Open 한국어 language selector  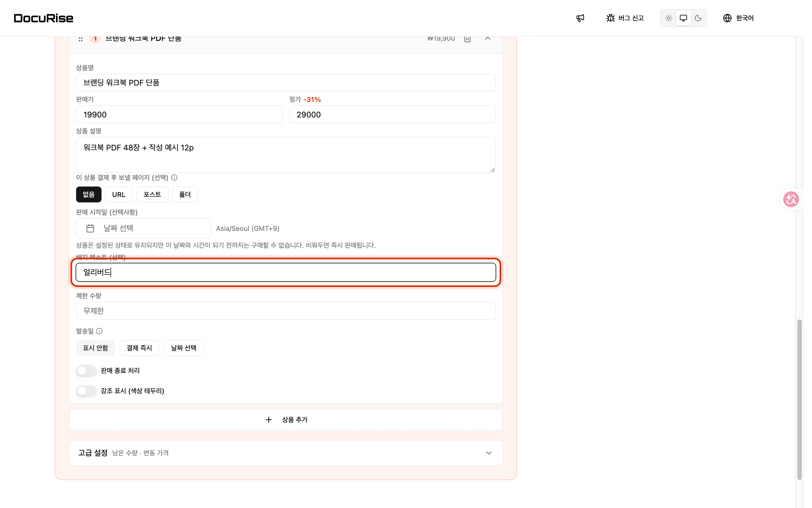pos(738,18)
